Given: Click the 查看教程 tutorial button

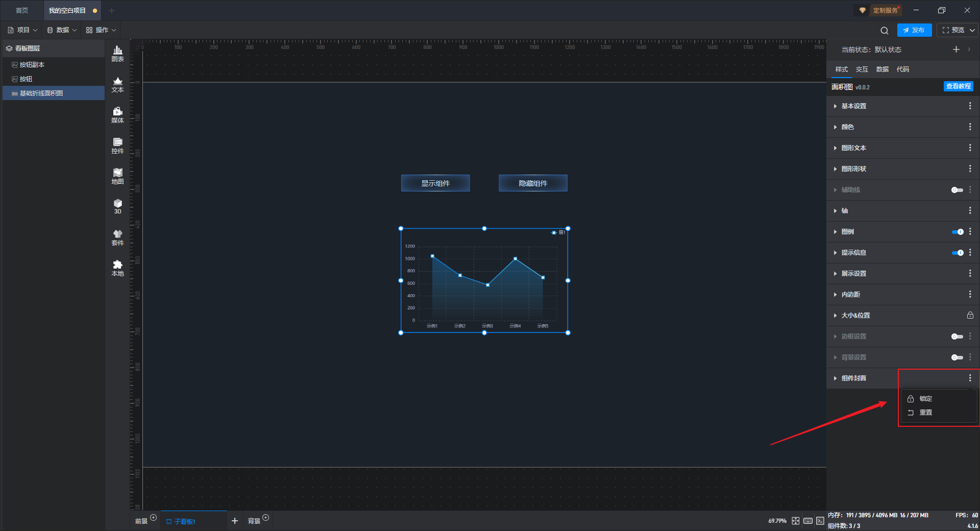Looking at the screenshot, I should tap(958, 86).
